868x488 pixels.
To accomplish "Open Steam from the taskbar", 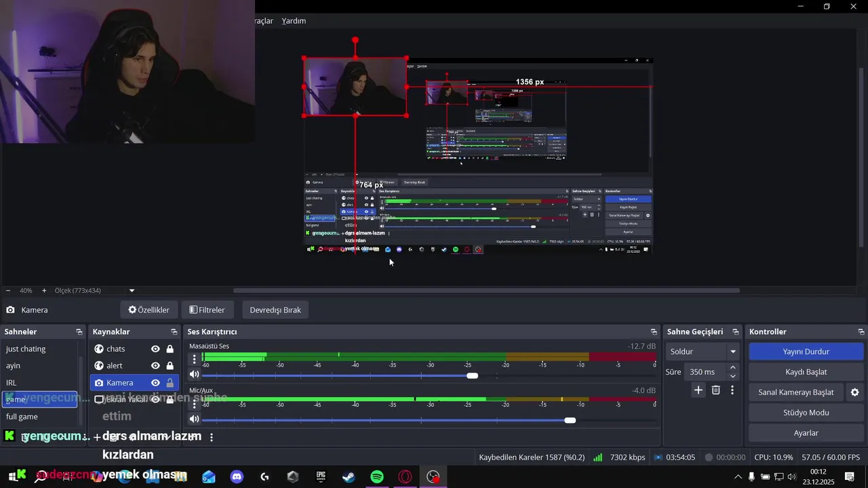I will coord(349,477).
